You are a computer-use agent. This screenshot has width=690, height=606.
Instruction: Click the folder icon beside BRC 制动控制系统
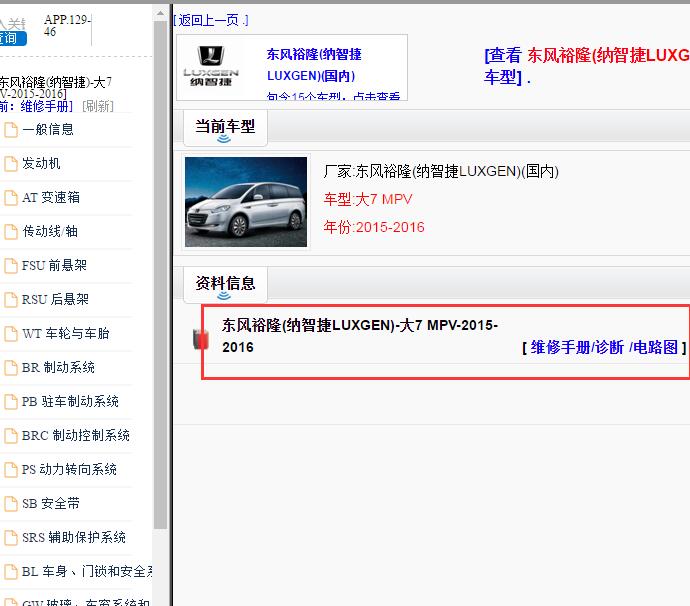pos(11,436)
